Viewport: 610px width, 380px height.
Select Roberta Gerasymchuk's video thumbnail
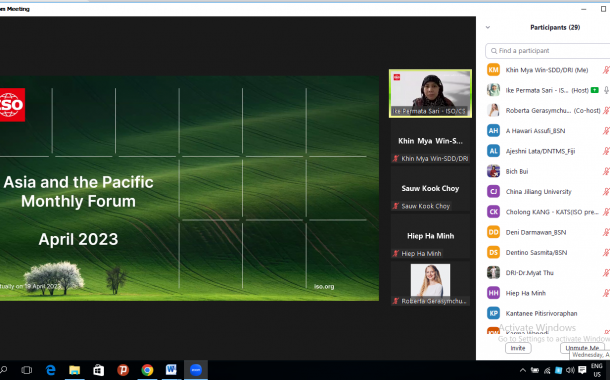[x=430, y=284]
